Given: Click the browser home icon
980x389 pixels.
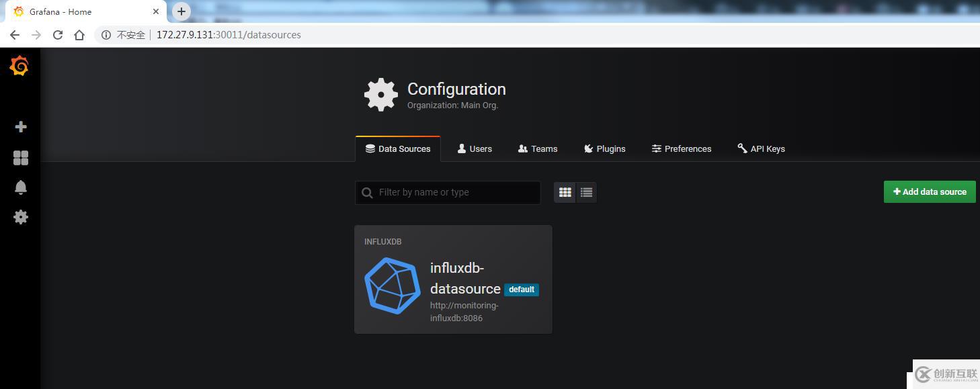Looking at the screenshot, I should (x=79, y=35).
